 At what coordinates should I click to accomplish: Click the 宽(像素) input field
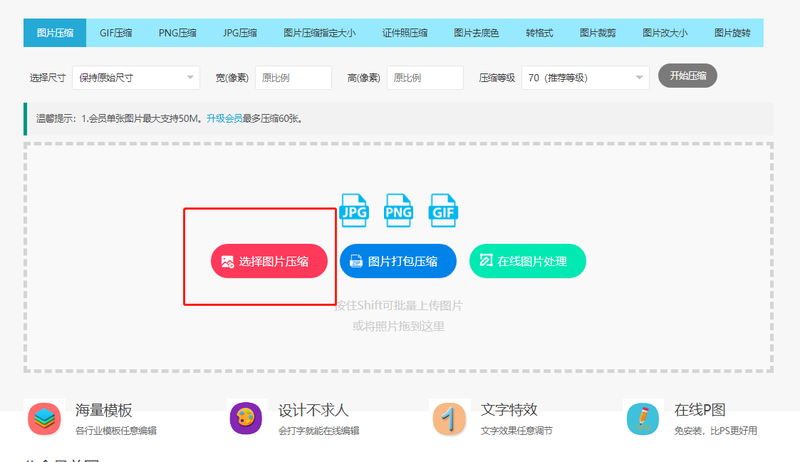pyautogui.click(x=293, y=78)
